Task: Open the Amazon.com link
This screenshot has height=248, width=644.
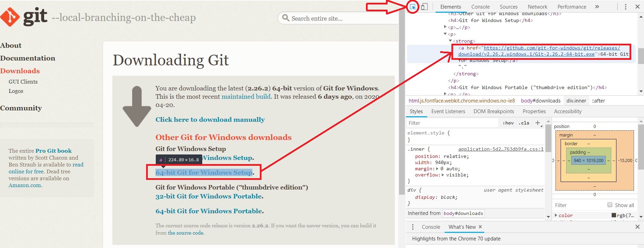Action: (x=25, y=185)
